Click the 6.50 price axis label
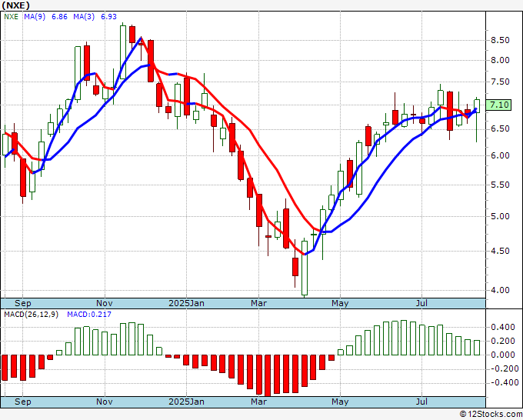This screenshot has width=523, height=420. 500,128
